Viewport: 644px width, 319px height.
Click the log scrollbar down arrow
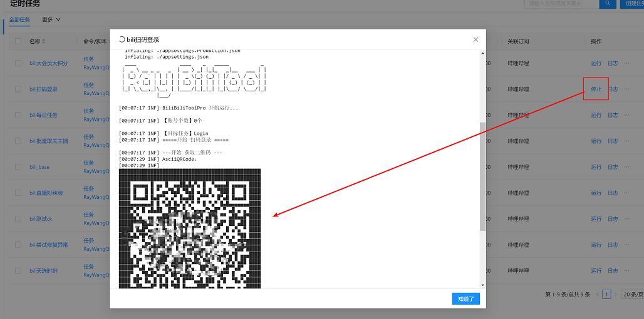(x=482, y=285)
